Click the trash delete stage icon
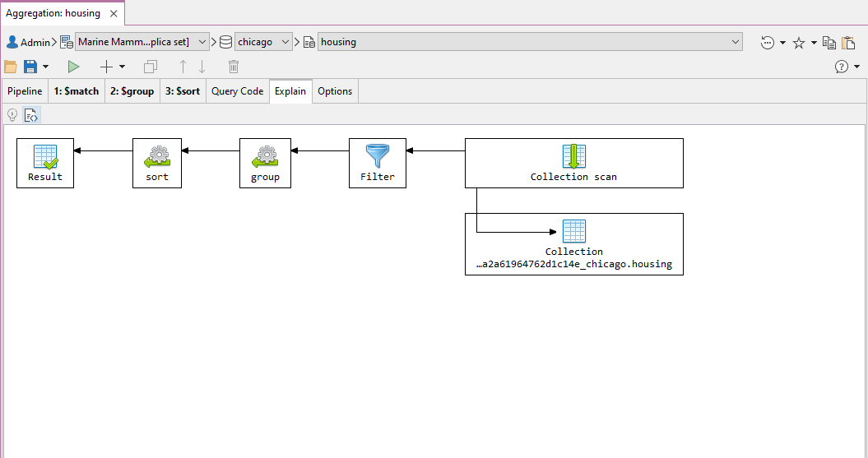The height and width of the screenshot is (458, 868). coord(234,67)
